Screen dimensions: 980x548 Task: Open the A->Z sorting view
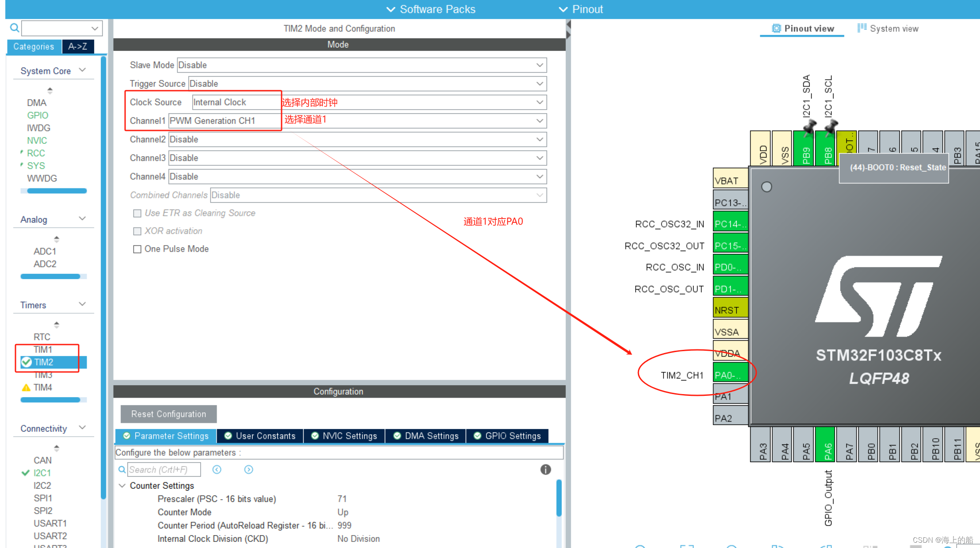click(x=77, y=46)
